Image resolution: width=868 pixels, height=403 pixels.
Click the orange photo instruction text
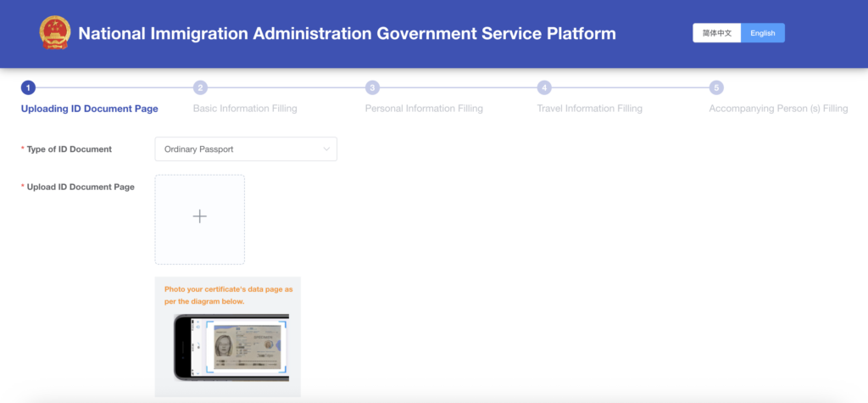[x=228, y=295]
